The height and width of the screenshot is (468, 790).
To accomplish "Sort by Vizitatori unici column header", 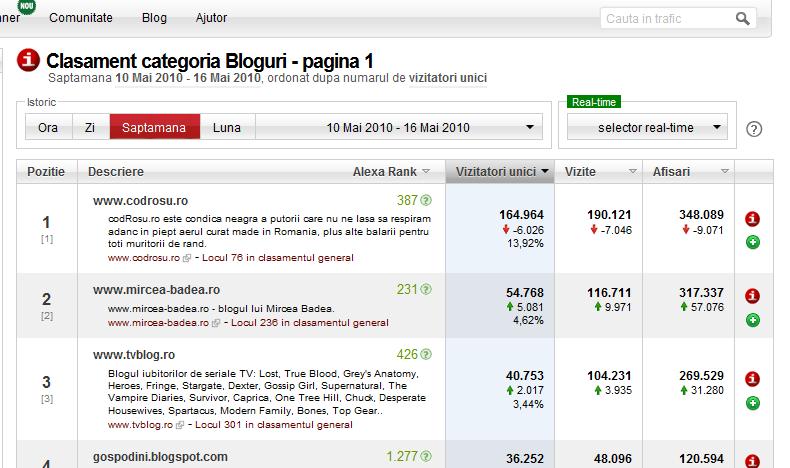I will pyautogui.click(x=500, y=172).
